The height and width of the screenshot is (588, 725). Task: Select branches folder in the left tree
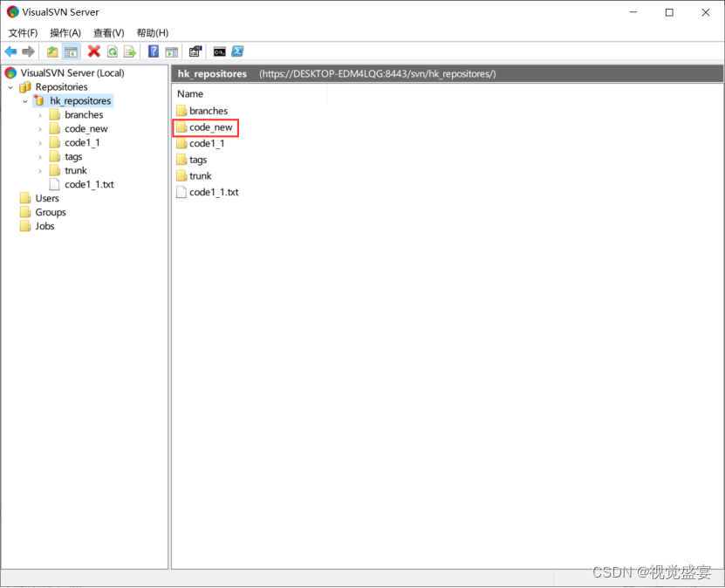pyautogui.click(x=84, y=114)
